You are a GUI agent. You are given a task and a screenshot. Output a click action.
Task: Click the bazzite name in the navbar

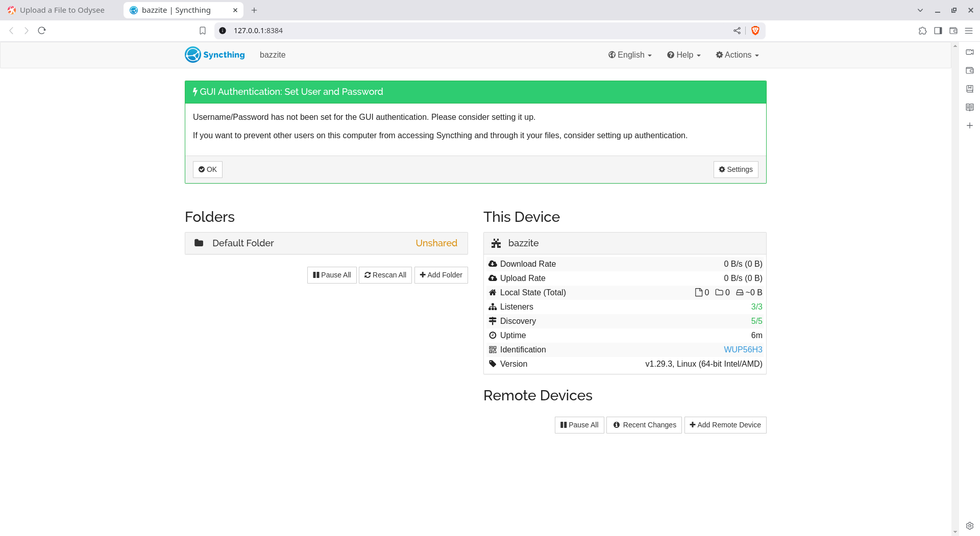point(273,55)
